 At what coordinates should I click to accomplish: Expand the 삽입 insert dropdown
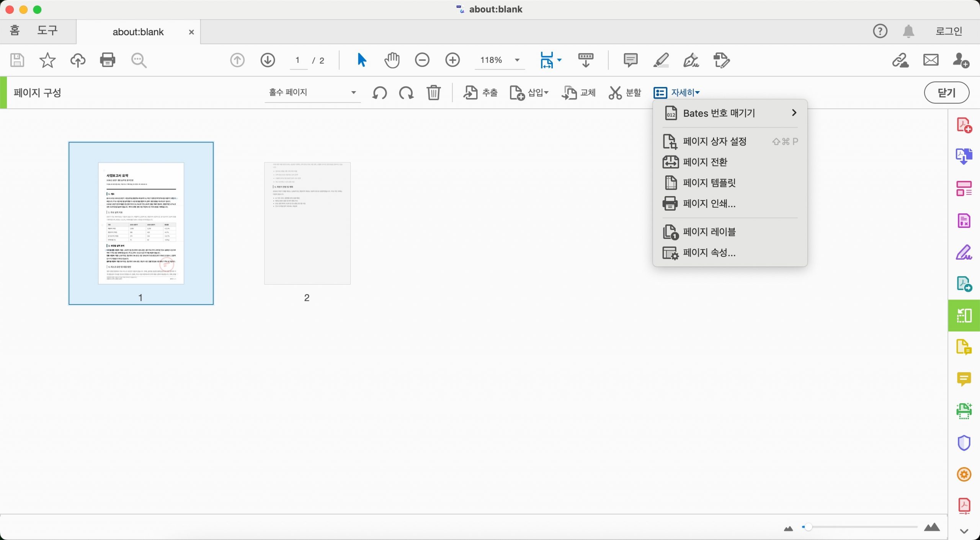click(529, 93)
